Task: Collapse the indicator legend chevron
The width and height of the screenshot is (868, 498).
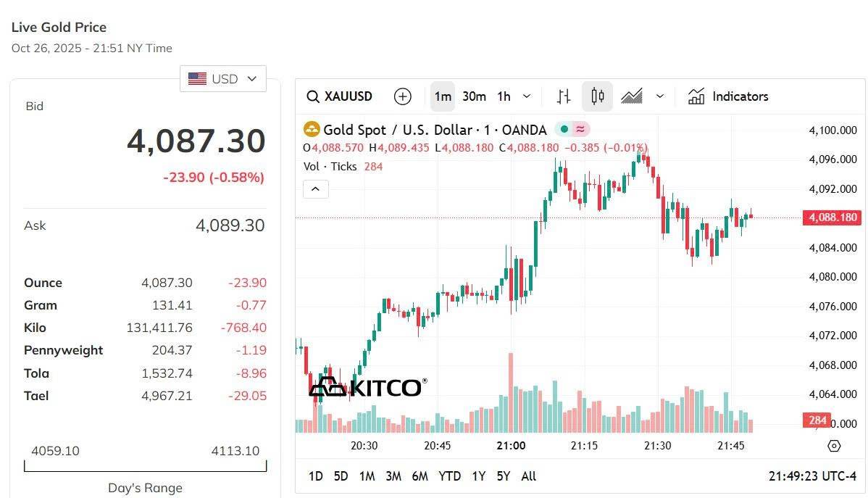Action: pos(316,189)
